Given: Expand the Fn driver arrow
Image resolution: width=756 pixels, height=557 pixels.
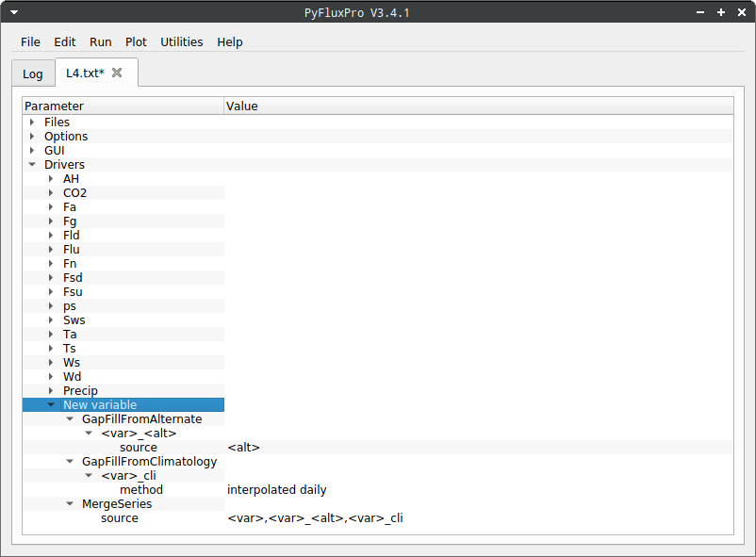Looking at the screenshot, I should (x=51, y=263).
